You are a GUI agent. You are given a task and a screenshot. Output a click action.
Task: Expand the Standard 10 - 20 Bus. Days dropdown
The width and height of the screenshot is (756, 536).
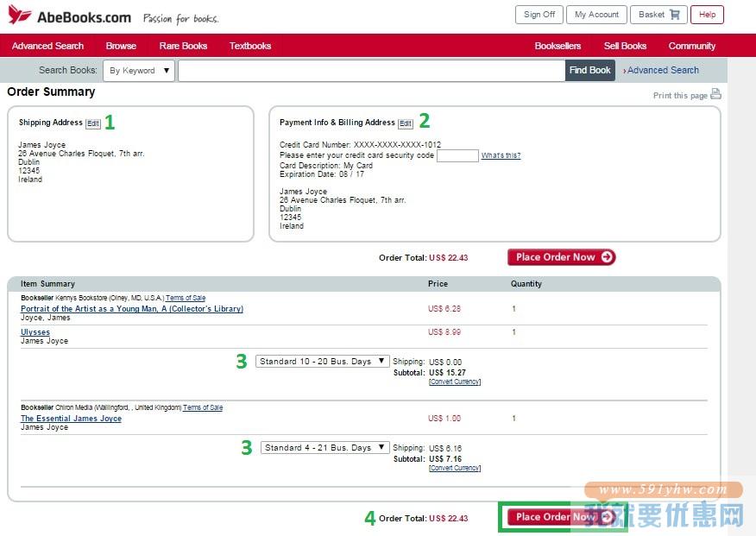tap(322, 362)
